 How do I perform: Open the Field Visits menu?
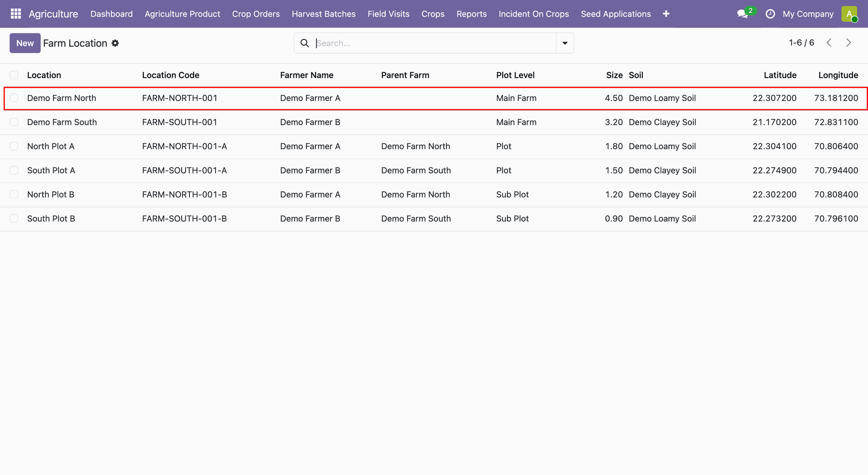pos(388,14)
